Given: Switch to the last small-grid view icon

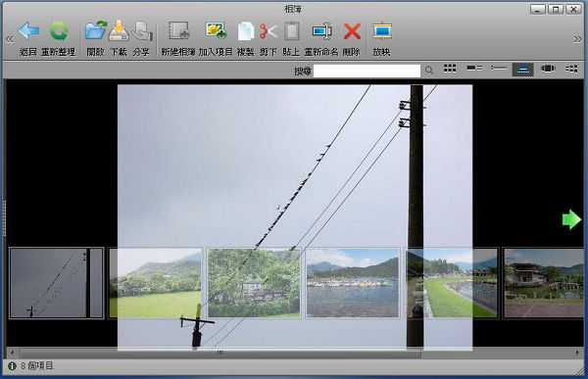Looking at the screenshot, I should (x=571, y=69).
